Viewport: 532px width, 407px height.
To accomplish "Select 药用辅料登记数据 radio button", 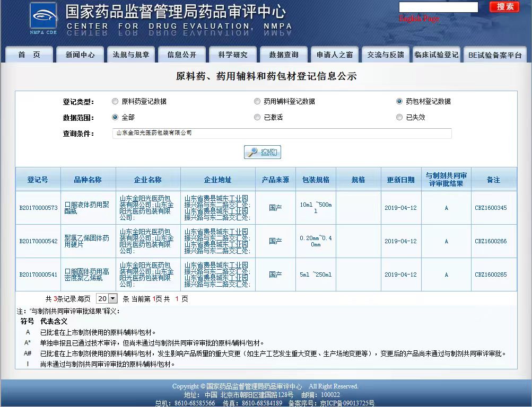I will [x=257, y=101].
